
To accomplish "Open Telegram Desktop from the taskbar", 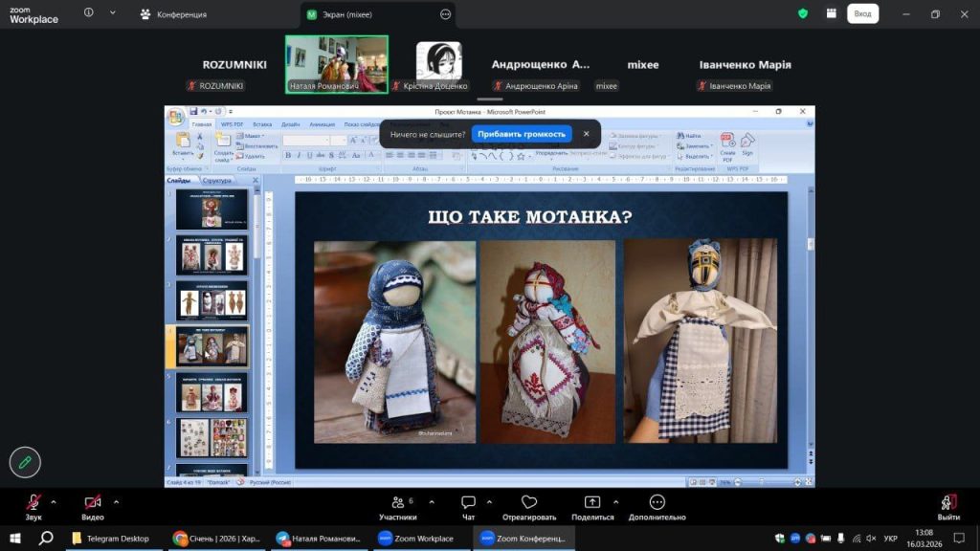I will 110,539.
